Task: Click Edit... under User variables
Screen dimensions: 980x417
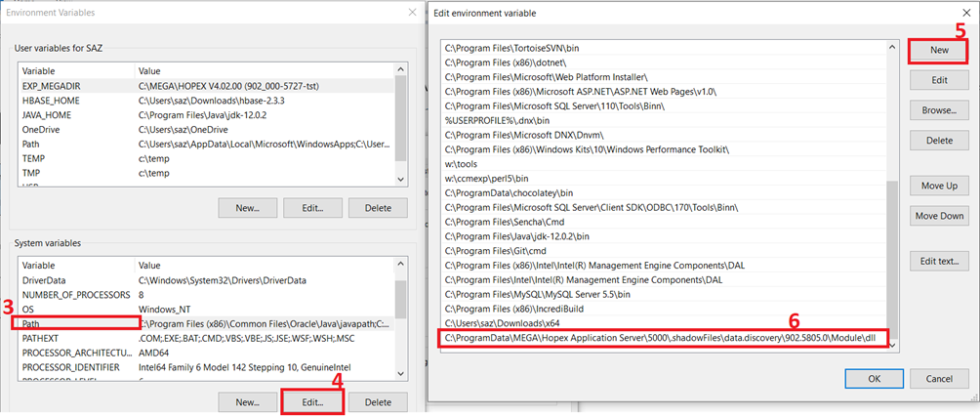Action: (x=311, y=207)
